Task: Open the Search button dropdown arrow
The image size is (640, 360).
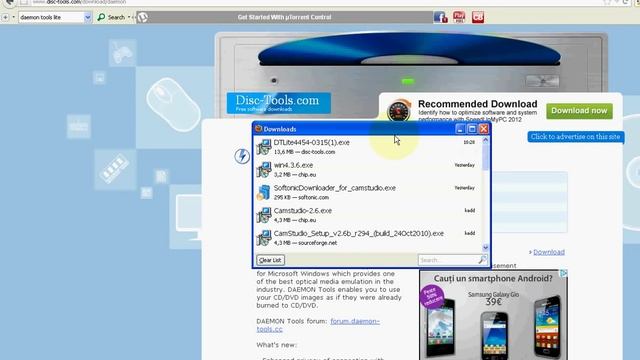Action: click(x=129, y=17)
